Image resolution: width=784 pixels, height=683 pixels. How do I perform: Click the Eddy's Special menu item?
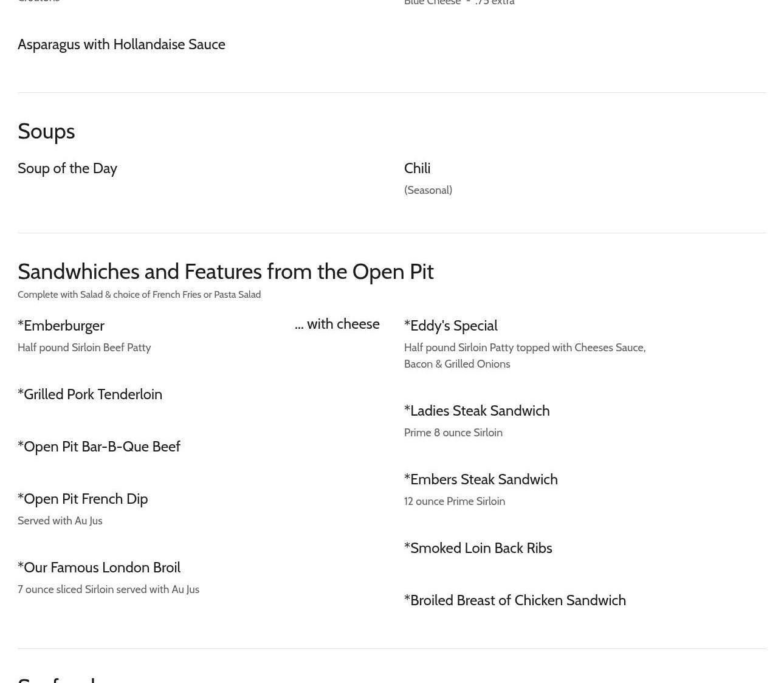point(450,326)
